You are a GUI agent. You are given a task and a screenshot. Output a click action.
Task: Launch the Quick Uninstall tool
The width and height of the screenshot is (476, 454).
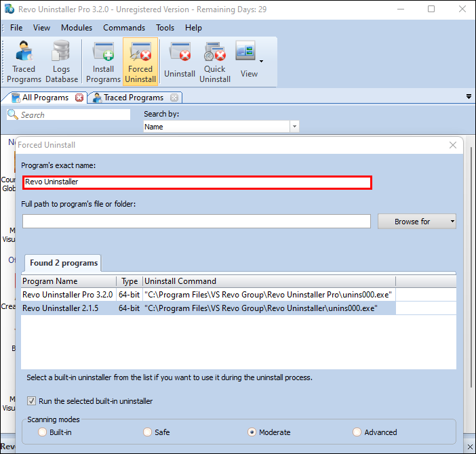click(x=215, y=62)
